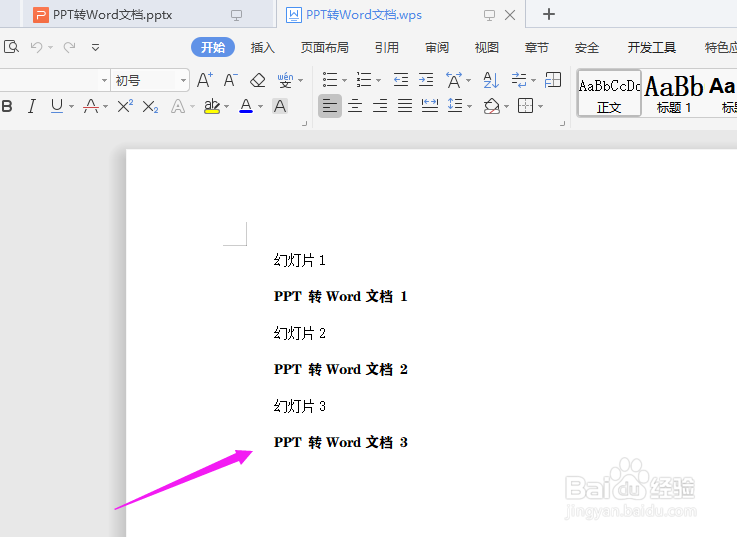The image size is (737, 537).
Task: Apply text effects outlined A
Action: coord(178,106)
